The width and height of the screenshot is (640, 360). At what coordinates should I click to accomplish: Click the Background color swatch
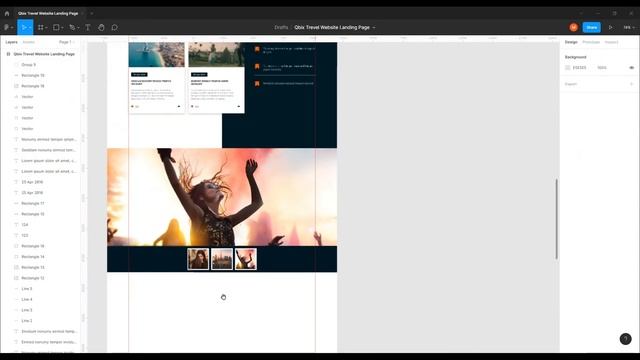[568, 68]
